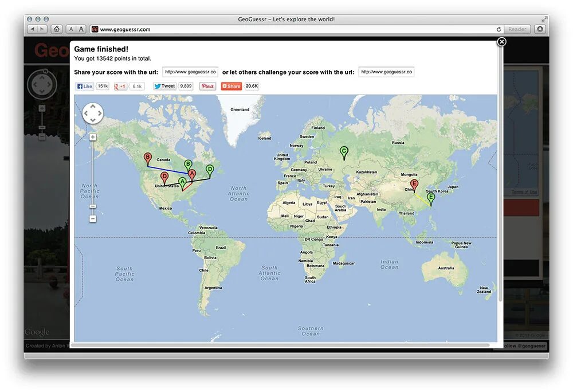The height and width of the screenshot is (392, 573).
Task: Click red marker A in eastern US
Action: [192, 175]
